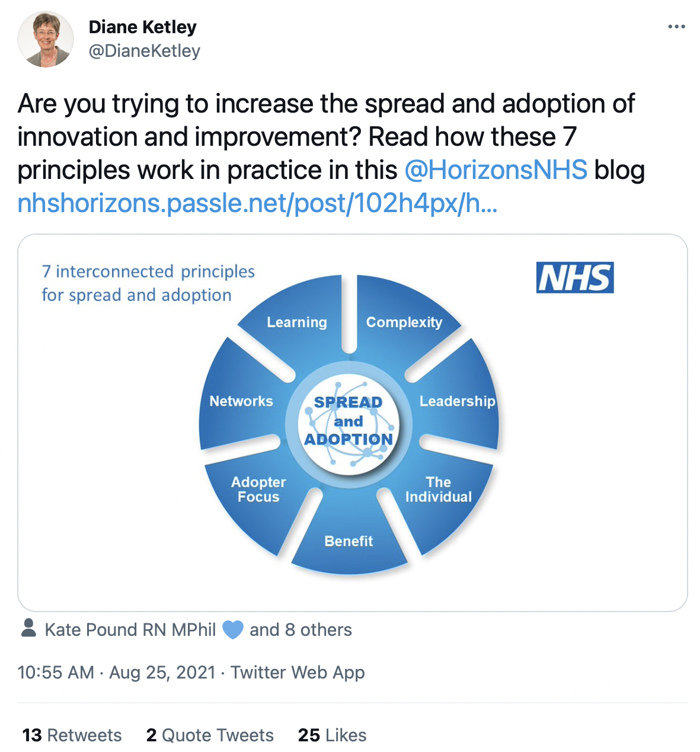Open the @HorizonsNHS mention link
The image size is (700, 752).
tap(496, 170)
